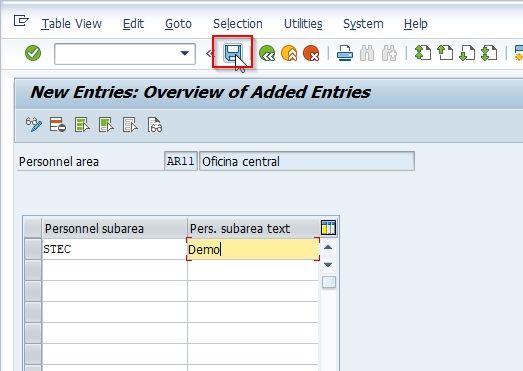
Task: Click the Demo subarea text cell
Action: [x=253, y=249]
